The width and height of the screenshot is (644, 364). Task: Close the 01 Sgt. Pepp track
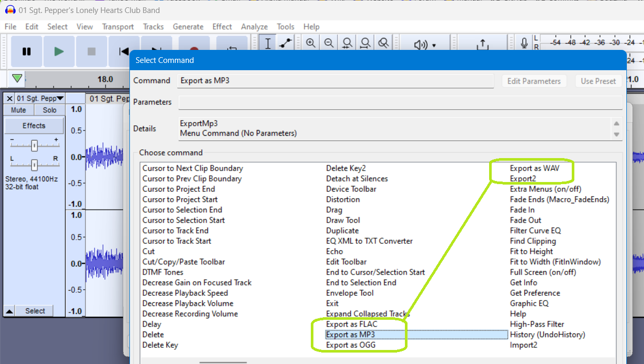click(x=9, y=98)
